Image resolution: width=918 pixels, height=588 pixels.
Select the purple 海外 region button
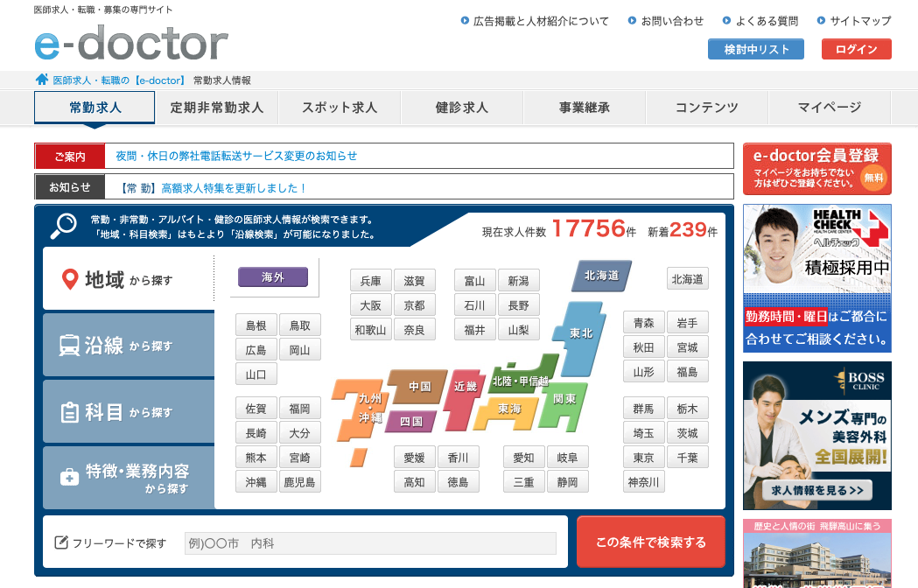pos(274,276)
